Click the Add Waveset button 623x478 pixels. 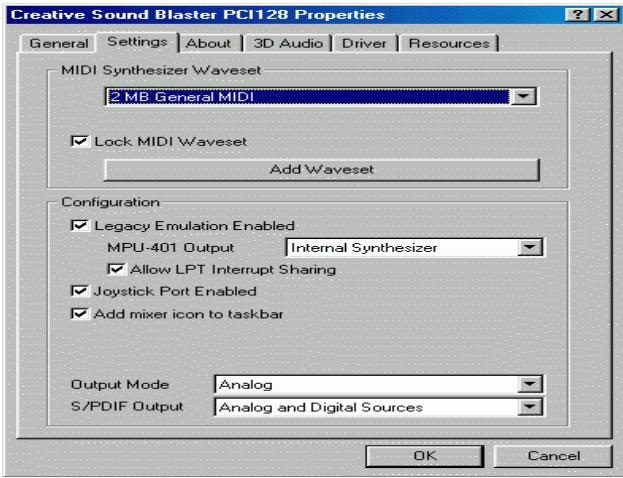pyautogui.click(x=322, y=170)
